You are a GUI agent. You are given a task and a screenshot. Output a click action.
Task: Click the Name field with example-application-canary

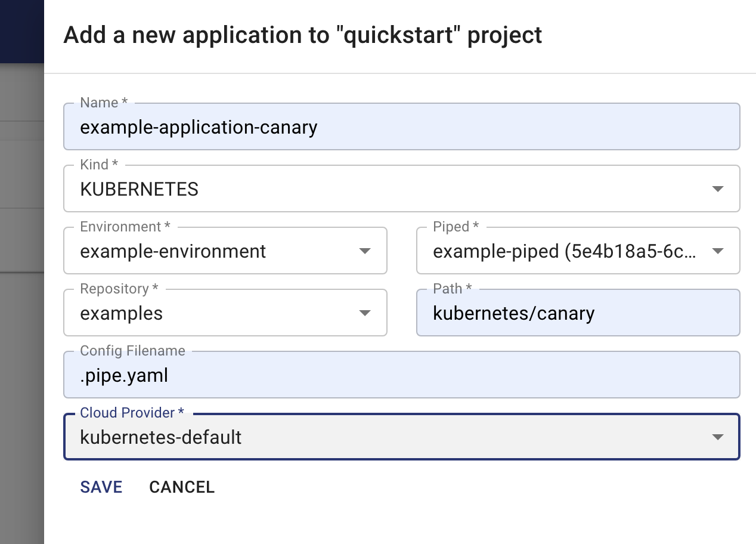[401, 127]
